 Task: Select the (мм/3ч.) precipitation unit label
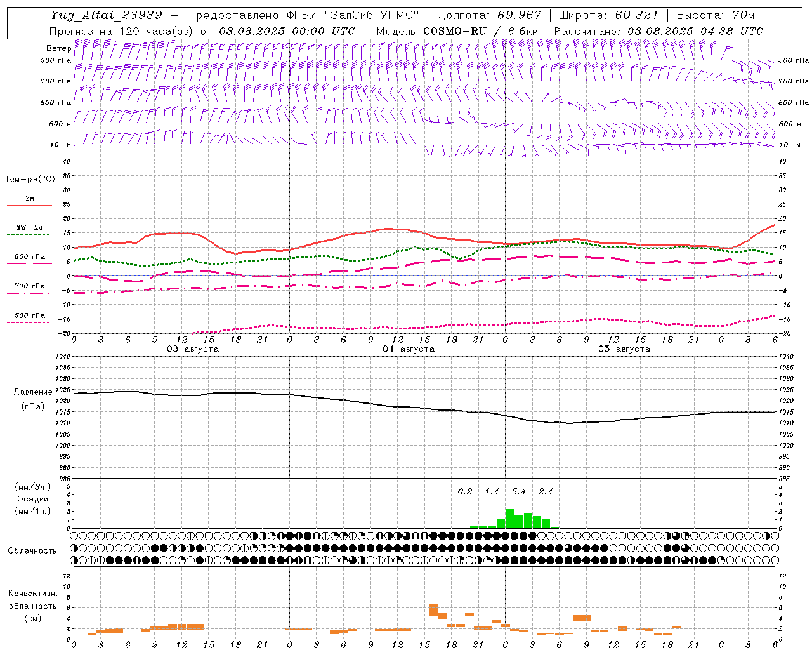(32, 487)
